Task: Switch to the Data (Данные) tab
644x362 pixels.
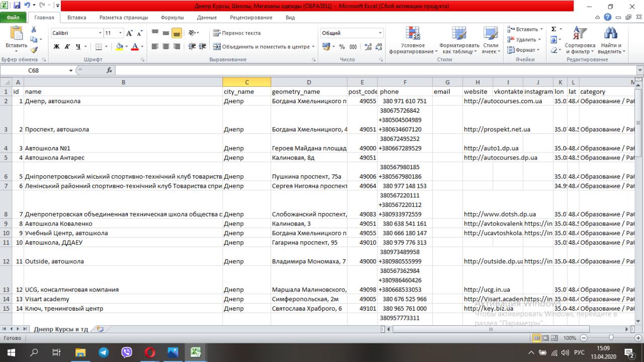Action: click(207, 18)
